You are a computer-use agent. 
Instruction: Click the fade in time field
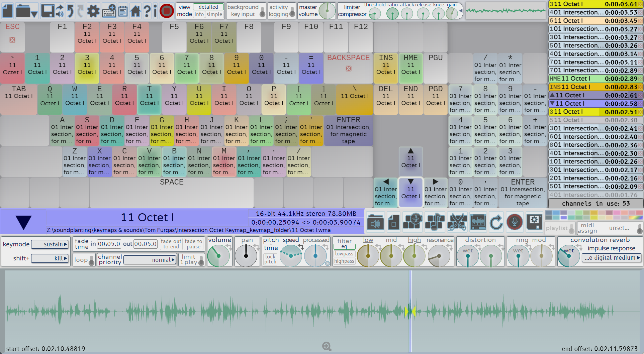point(109,244)
